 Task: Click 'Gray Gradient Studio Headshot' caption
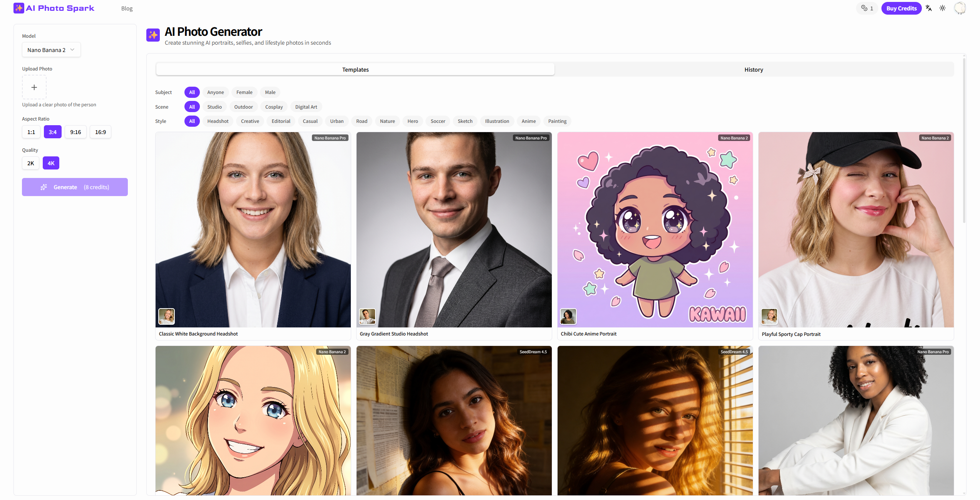tap(394, 334)
